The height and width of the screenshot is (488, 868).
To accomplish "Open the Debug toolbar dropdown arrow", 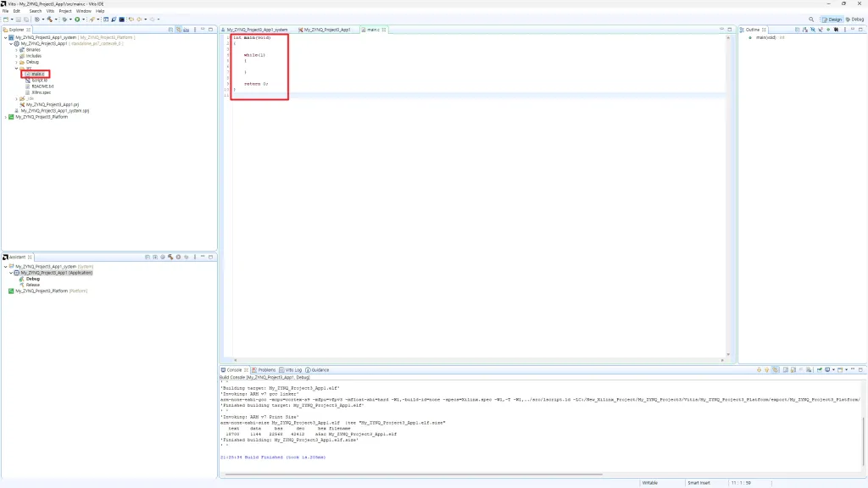I will (x=70, y=19).
